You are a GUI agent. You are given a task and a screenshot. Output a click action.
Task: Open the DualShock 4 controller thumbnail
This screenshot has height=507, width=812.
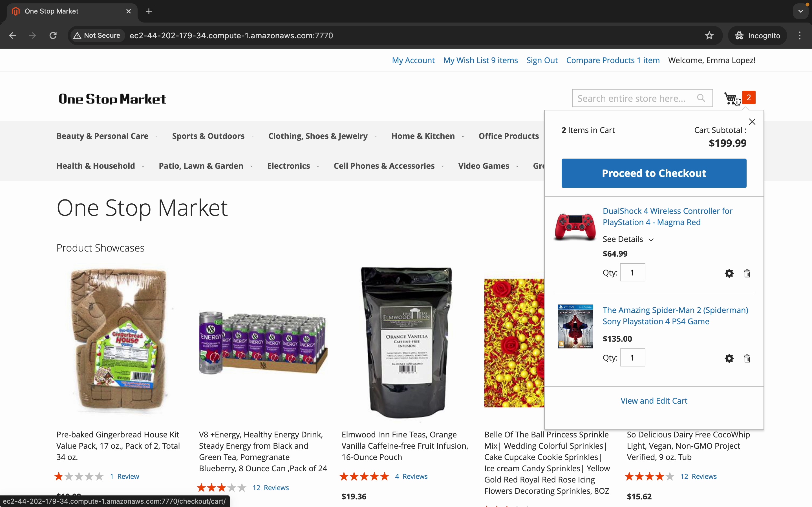coord(575,227)
